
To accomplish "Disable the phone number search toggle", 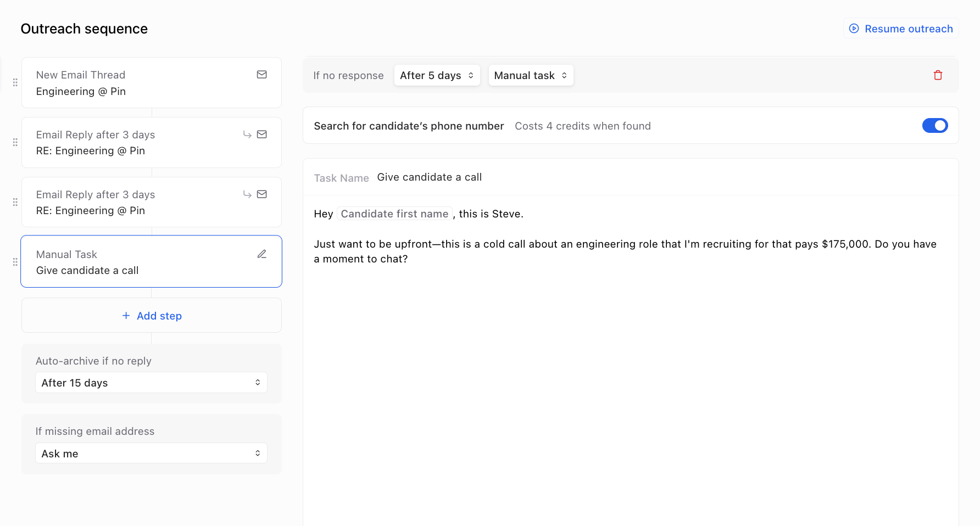I will tap(934, 126).
